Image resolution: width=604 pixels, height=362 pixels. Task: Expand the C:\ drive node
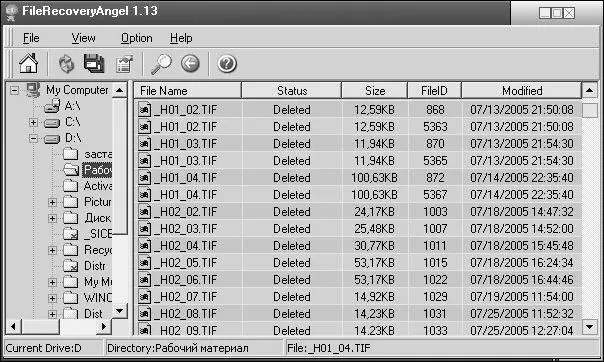click(x=34, y=122)
